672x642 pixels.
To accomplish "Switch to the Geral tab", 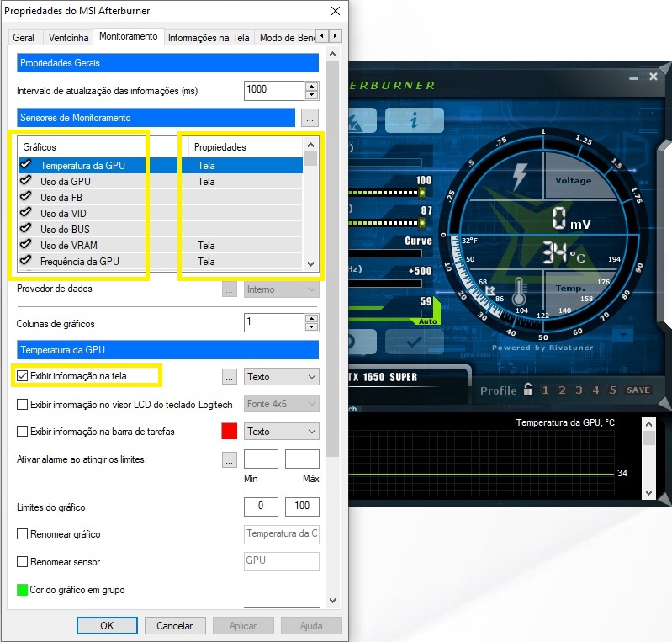I will pyautogui.click(x=24, y=38).
